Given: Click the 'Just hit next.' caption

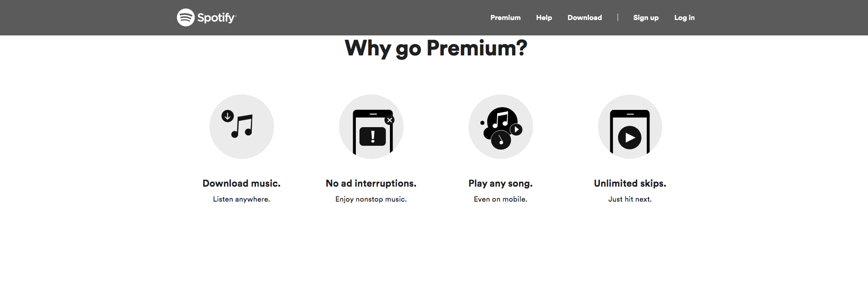Looking at the screenshot, I should pos(630,199).
